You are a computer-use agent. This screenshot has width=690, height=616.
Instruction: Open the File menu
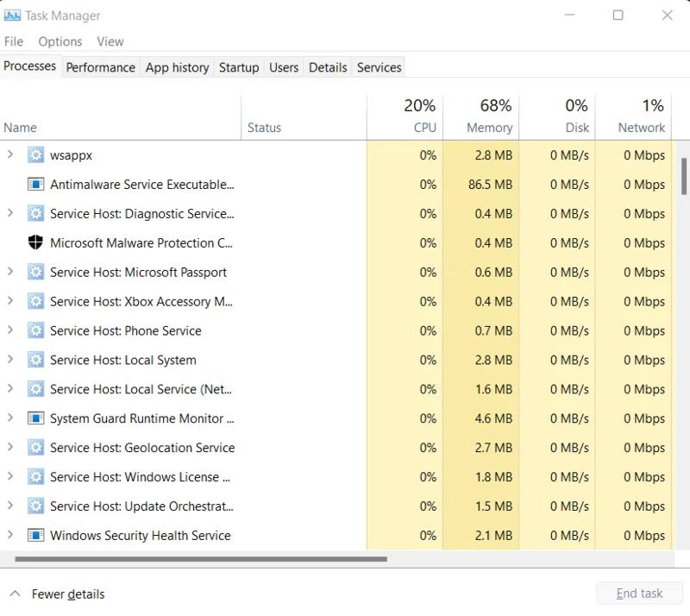(x=14, y=41)
